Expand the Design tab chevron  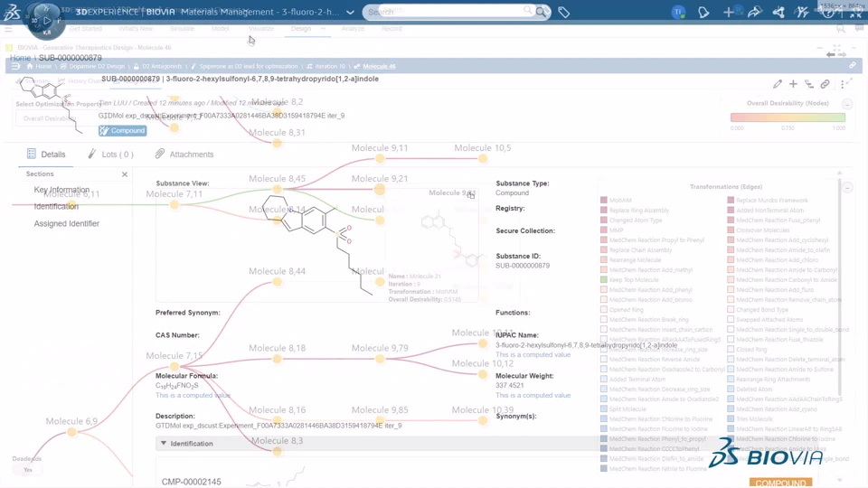tap(323, 28)
